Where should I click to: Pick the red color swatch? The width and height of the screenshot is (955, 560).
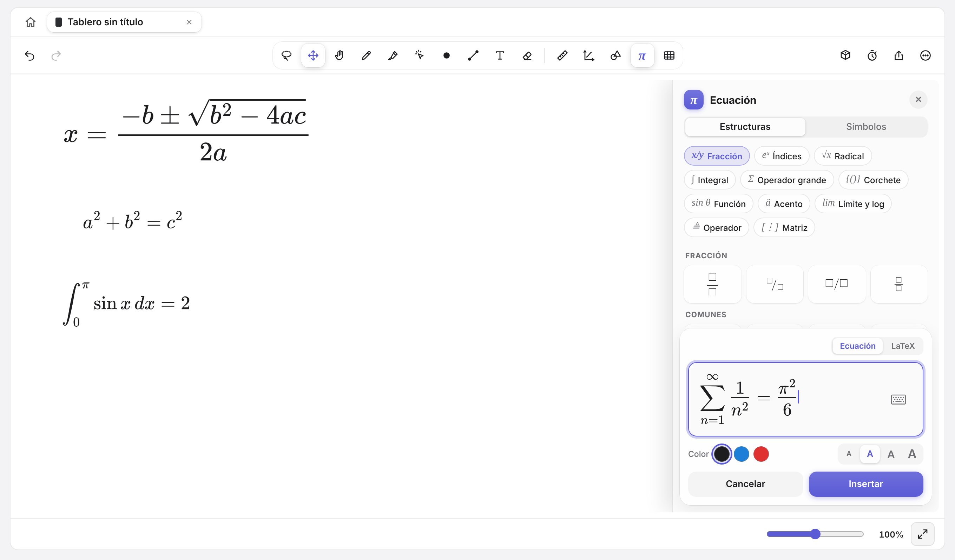click(x=761, y=454)
